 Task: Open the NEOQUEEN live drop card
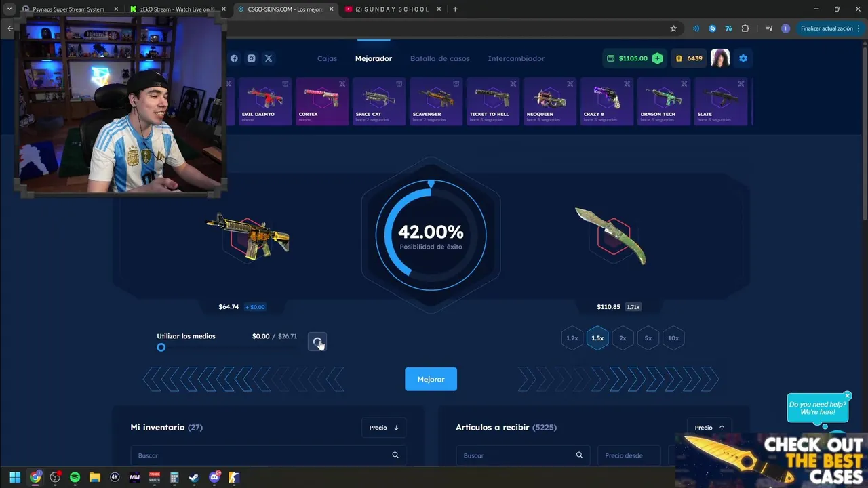549,102
